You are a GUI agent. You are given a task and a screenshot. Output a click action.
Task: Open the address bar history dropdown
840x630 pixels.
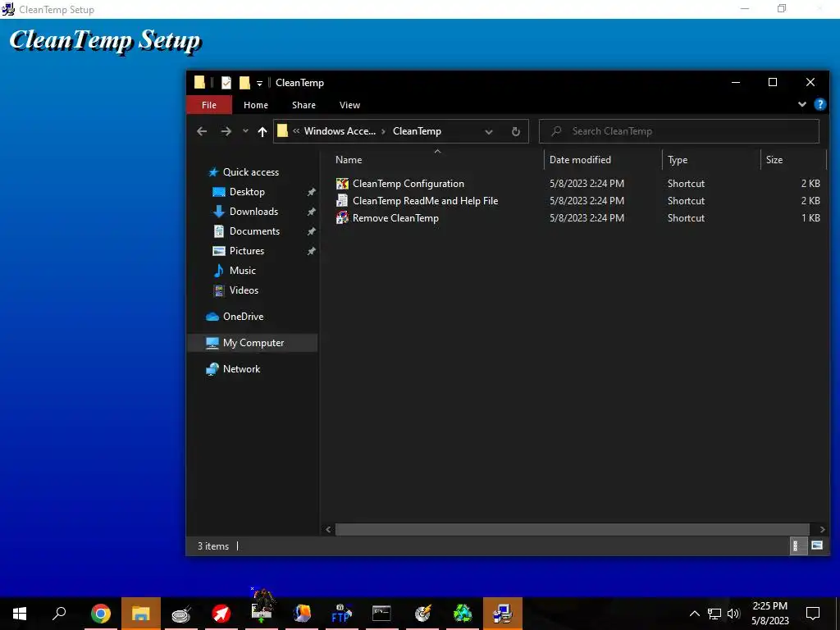(x=489, y=131)
